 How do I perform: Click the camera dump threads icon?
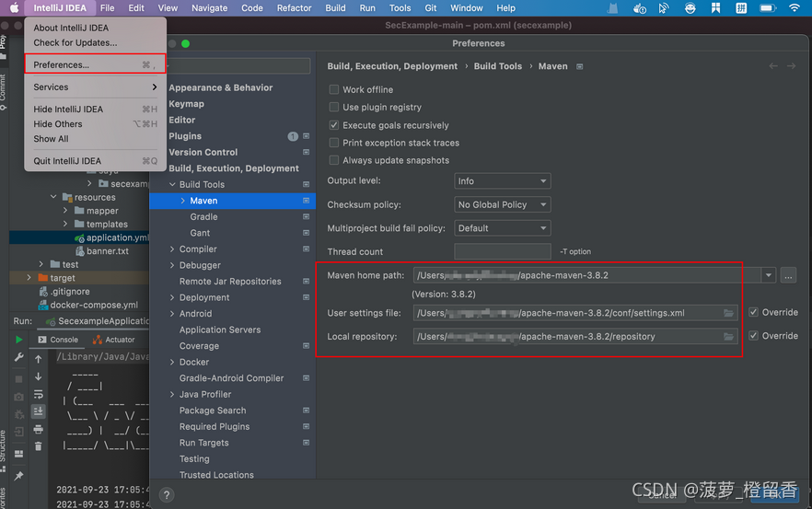[19, 397]
